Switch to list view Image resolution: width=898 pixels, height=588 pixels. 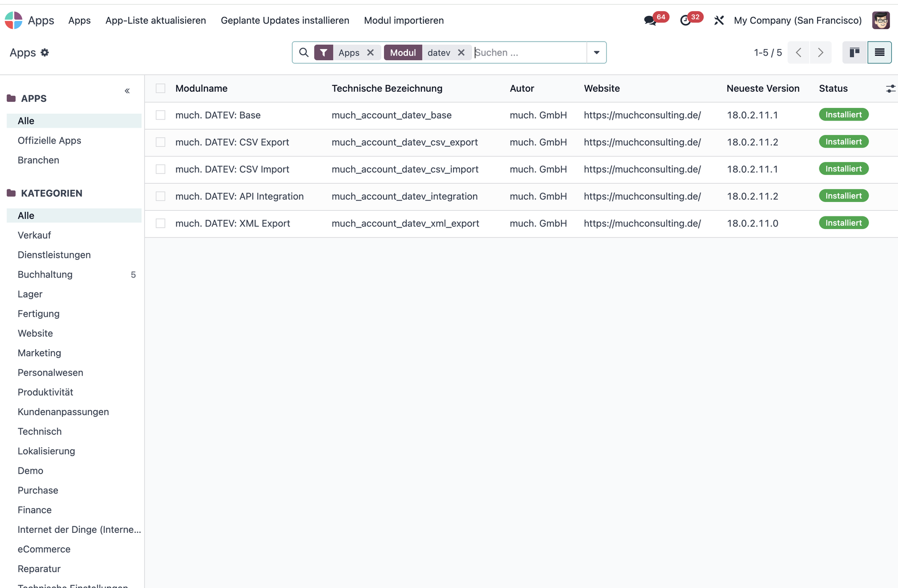click(x=879, y=52)
